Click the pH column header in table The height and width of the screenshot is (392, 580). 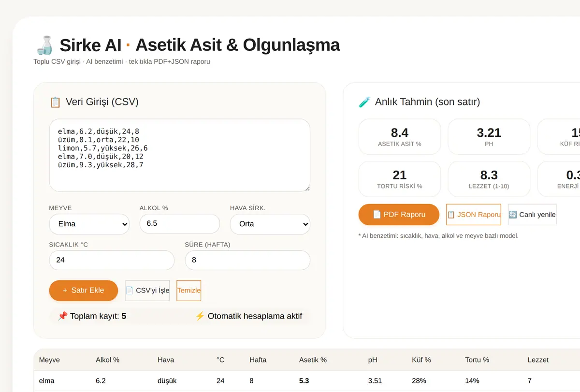click(x=373, y=360)
